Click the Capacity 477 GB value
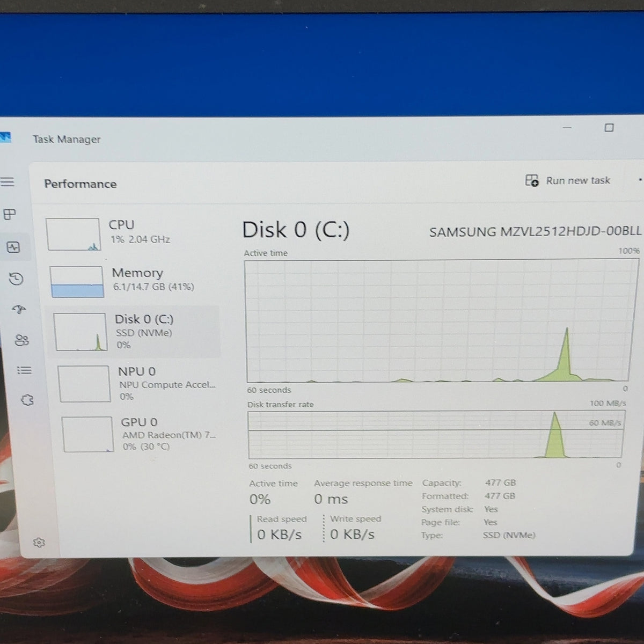Image resolution: width=644 pixels, height=644 pixels. click(501, 482)
